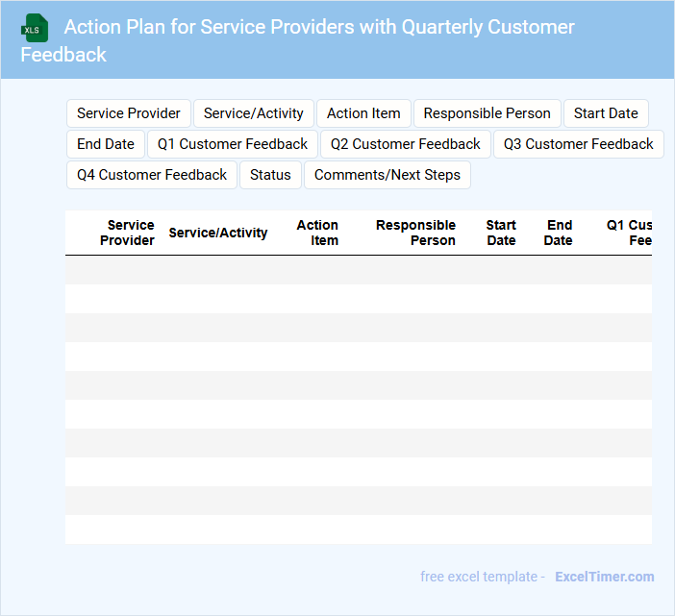This screenshot has width=675, height=616.
Task: Select the Comments/Next Steps tag
Action: [x=387, y=175]
